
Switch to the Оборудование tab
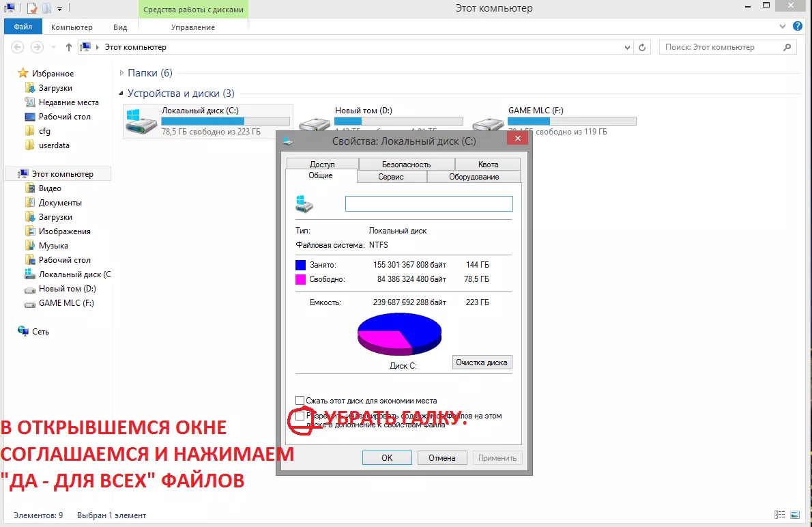[474, 177]
